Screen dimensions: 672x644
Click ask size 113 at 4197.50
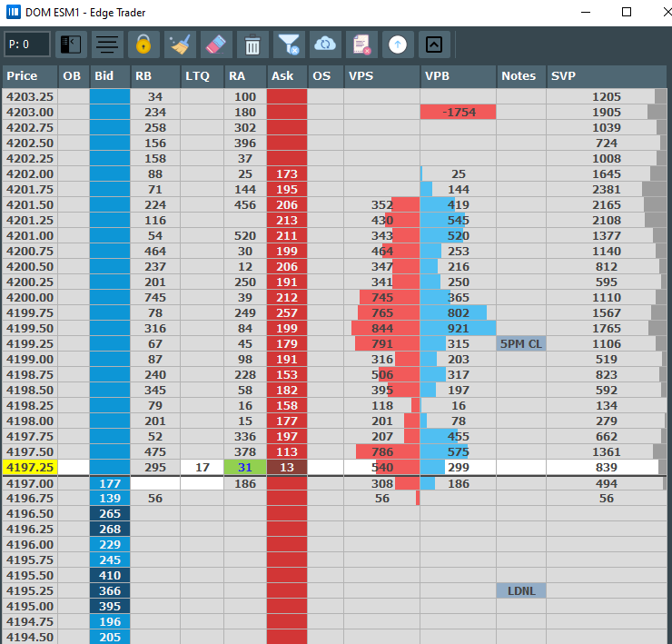coord(287,451)
